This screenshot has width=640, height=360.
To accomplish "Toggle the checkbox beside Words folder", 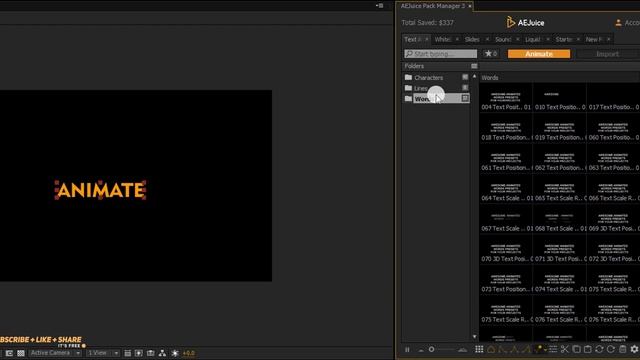I will pyautogui.click(x=465, y=98).
